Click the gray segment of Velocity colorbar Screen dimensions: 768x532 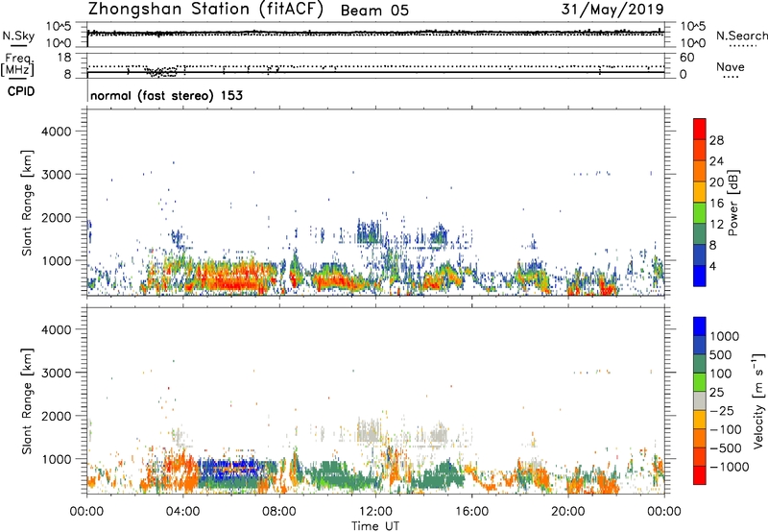pyautogui.click(x=700, y=400)
